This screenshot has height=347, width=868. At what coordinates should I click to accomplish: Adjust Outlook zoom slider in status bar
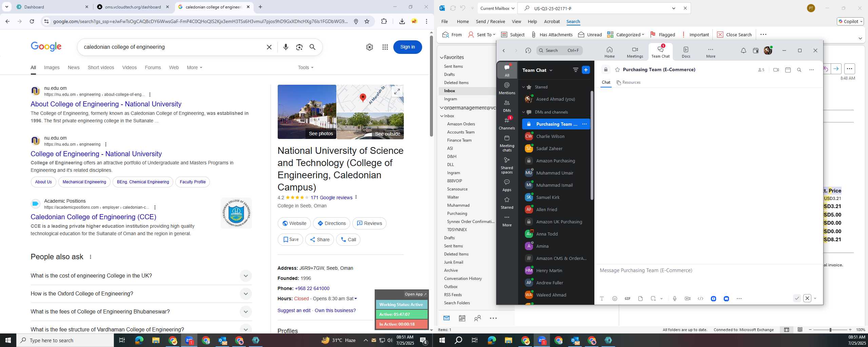click(830, 330)
